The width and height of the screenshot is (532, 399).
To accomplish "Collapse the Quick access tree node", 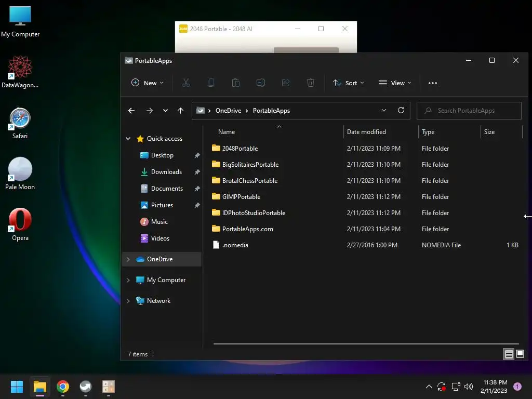I will 128,139.
